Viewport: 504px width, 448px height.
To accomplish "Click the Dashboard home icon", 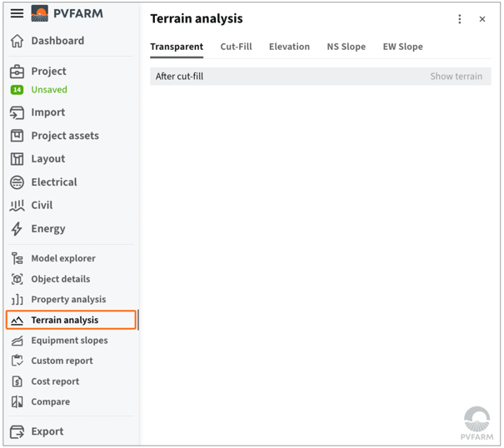I will (17, 41).
